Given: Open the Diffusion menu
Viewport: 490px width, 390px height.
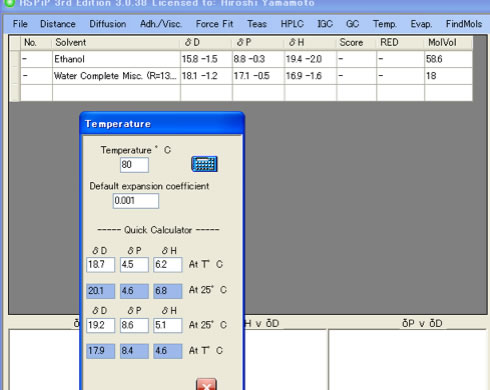Looking at the screenshot, I should tap(108, 24).
